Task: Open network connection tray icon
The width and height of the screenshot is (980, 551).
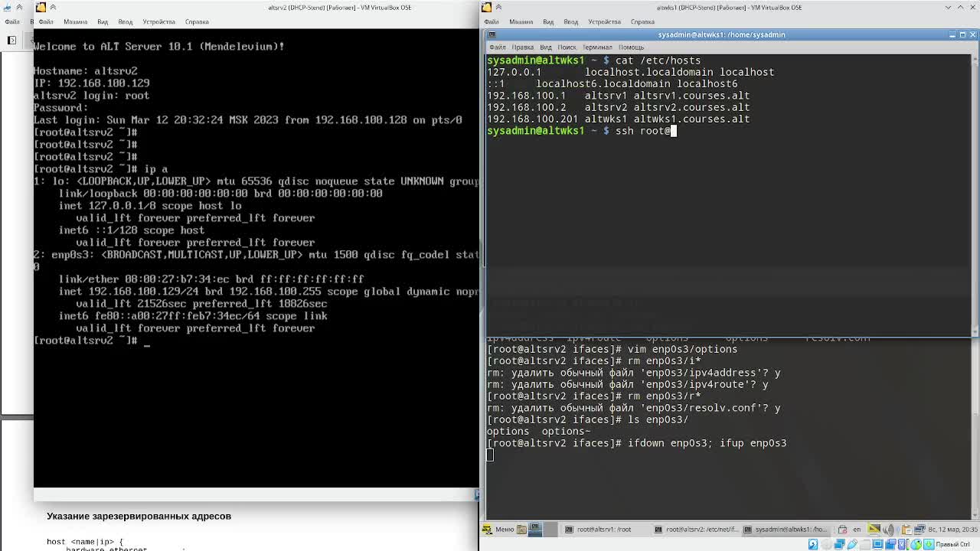Action: pos(920,529)
